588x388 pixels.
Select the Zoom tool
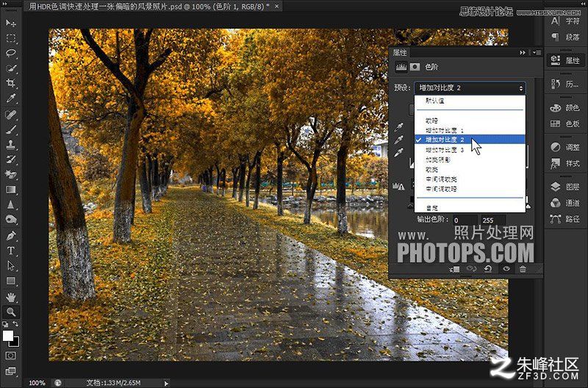(x=10, y=312)
